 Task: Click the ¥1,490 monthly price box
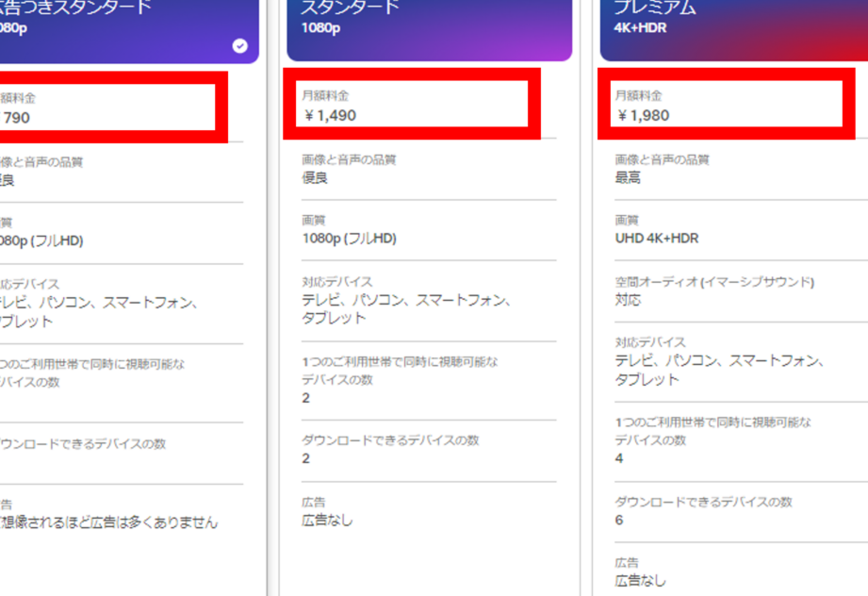tap(412, 104)
